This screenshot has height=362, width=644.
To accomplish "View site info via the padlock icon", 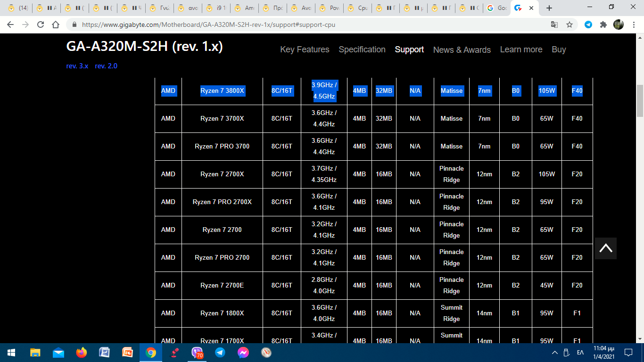I will [x=74, y=25].
